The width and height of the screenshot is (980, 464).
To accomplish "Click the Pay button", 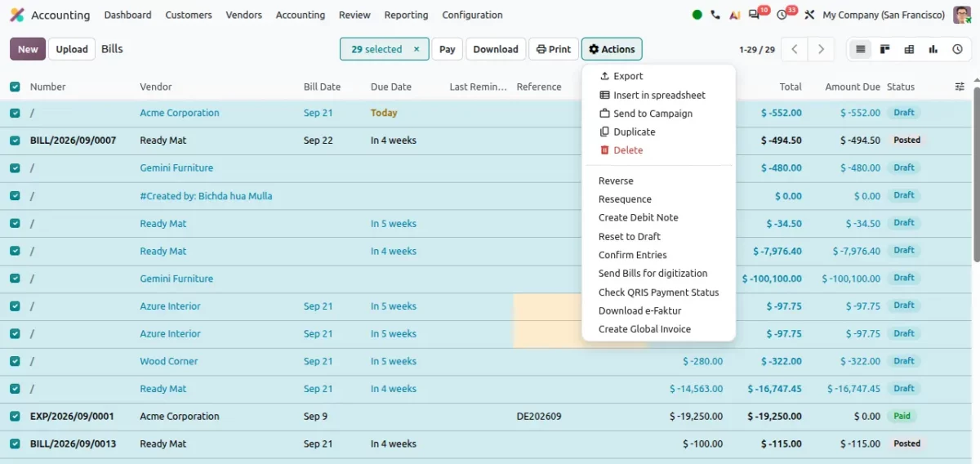I will coord(448,49).
